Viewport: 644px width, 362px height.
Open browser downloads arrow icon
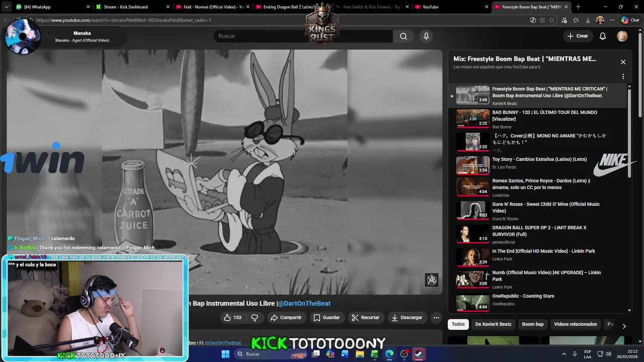tap(588, 20)
